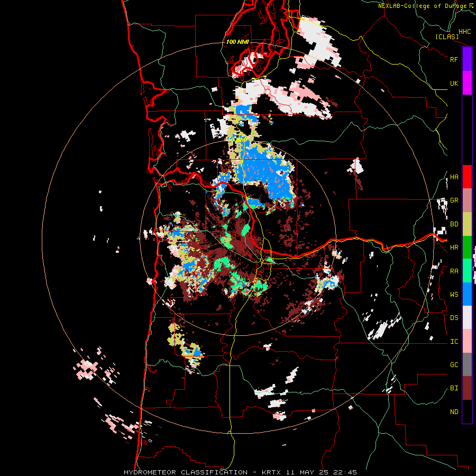This screenshot has height=476, width=476.
Task: Click the RF purple legend swatch
Action: tap(467, 59)
